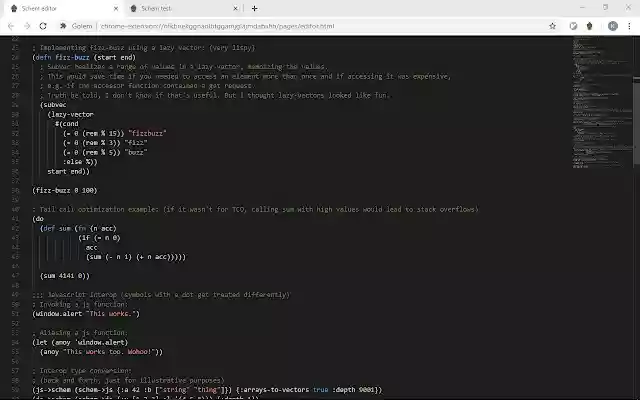Screen dimensions: 640x400
Task: Click the "(= 0 (rem % 3))" fizz line
Action: (x=105, y=143)
